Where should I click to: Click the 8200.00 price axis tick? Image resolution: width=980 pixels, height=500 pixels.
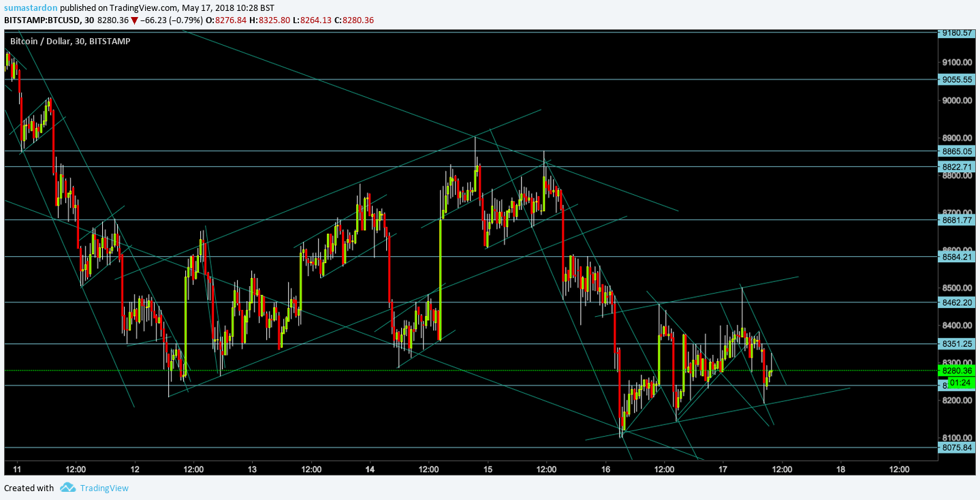956,400
